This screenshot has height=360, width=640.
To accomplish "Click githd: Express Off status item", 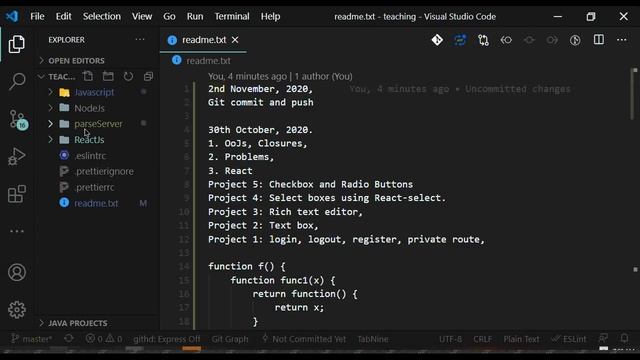I will click(x=167, y=339).
